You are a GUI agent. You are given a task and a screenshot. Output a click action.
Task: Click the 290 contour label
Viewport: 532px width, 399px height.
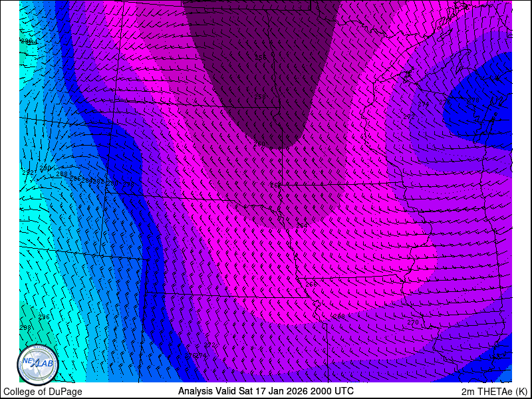point(45,168)
